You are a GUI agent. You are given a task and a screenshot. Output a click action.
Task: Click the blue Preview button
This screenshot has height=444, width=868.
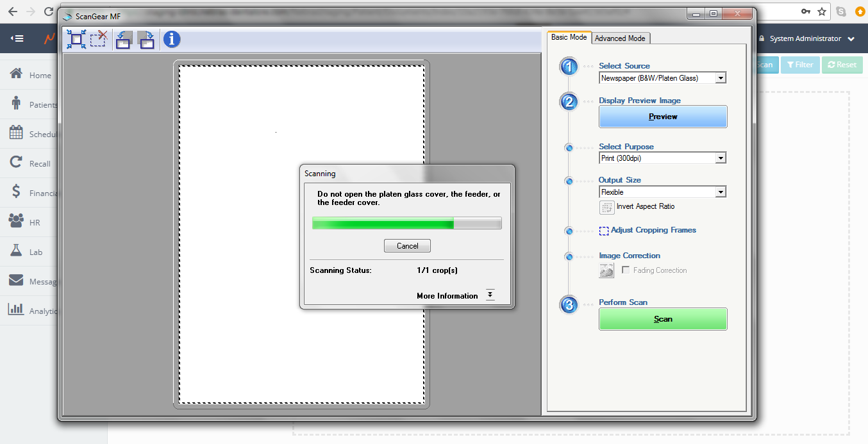663,117
